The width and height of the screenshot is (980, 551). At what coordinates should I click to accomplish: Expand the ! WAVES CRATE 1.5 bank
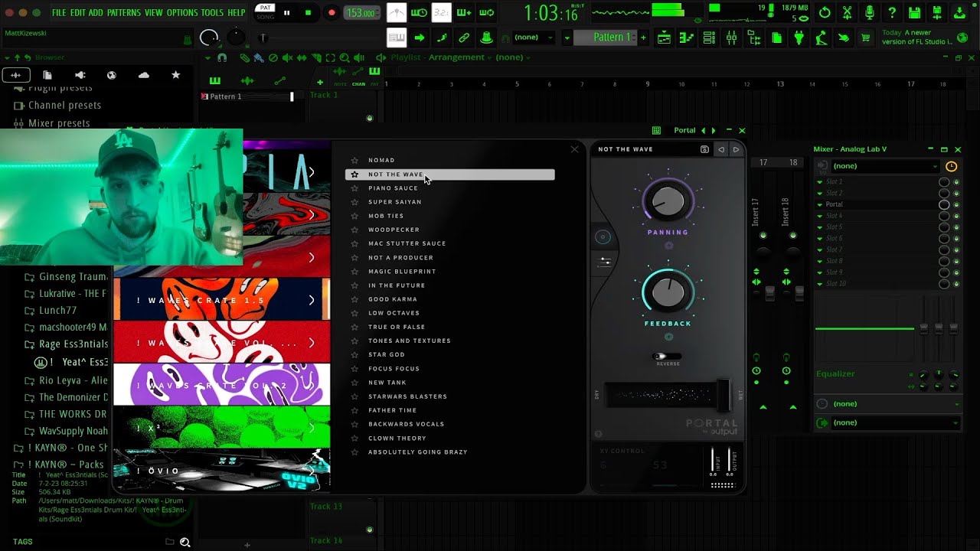point(312,301)
